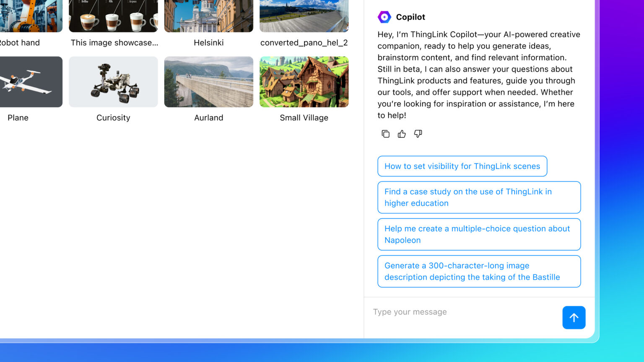Send a message with the arrow button
The width and height of the screenshot is (644, 362).
[x=574, y=318]
